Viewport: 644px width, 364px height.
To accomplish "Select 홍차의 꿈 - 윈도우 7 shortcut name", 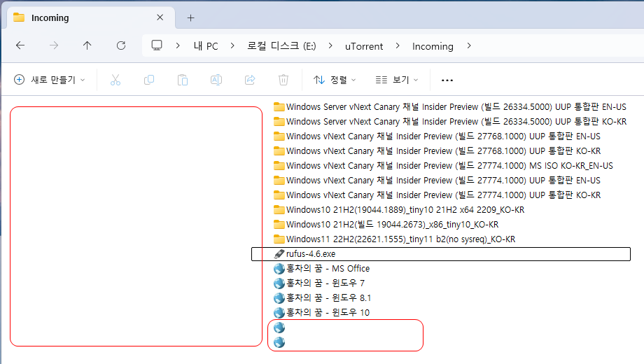I will [325, 283].
